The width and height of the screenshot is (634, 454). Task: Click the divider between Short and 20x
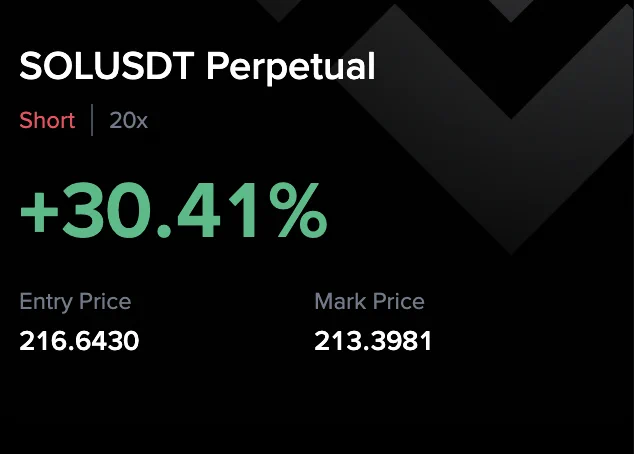click(92, 120)
